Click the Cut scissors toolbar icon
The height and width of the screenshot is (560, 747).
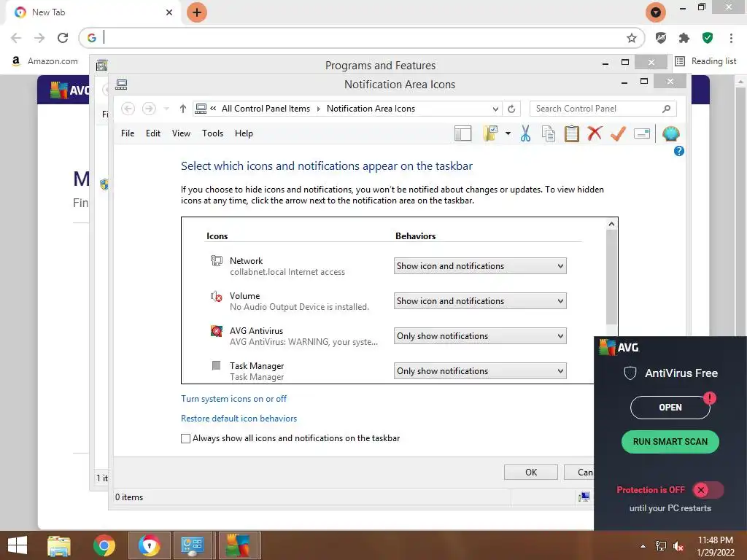pos(525,134)
